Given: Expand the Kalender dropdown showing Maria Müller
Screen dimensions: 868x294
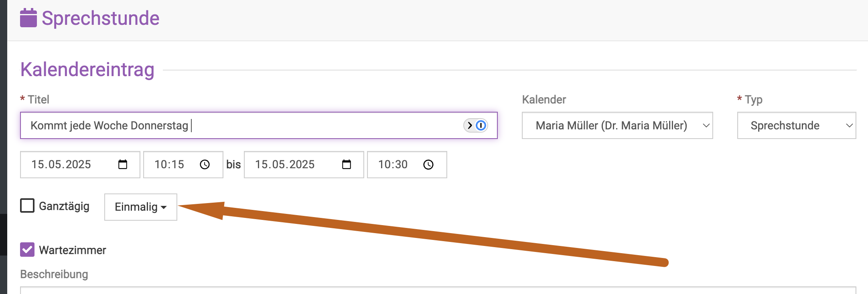Looking at the screenshot, I should pos(617,125).
